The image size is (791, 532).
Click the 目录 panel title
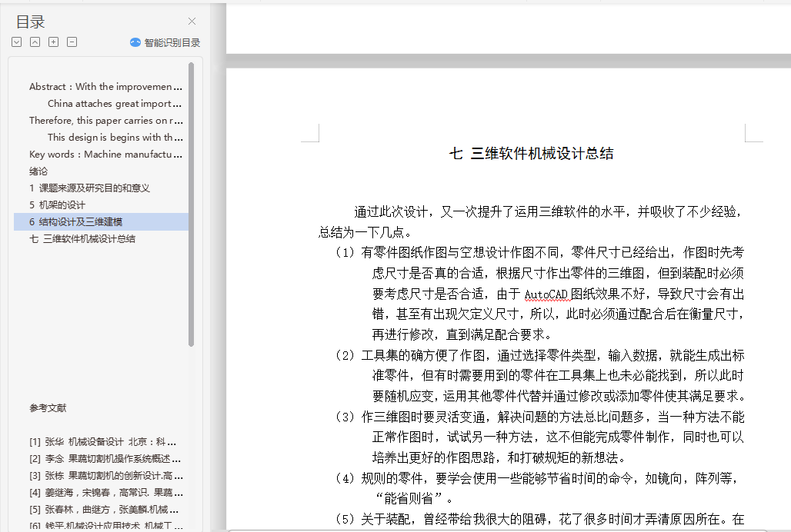30,22
